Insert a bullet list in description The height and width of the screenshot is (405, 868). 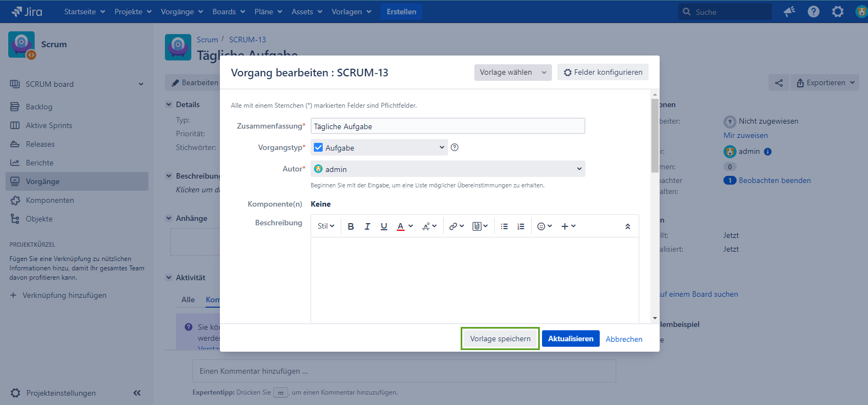click(x=504, y=226)
